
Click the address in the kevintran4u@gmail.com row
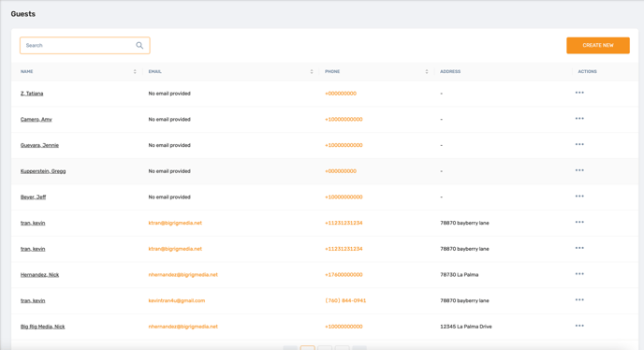pyautogui.click(x=464, y=300)
